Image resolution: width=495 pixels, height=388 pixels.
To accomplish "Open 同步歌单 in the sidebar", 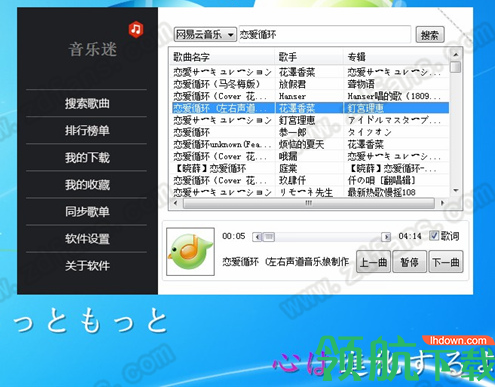I will 87,211.
